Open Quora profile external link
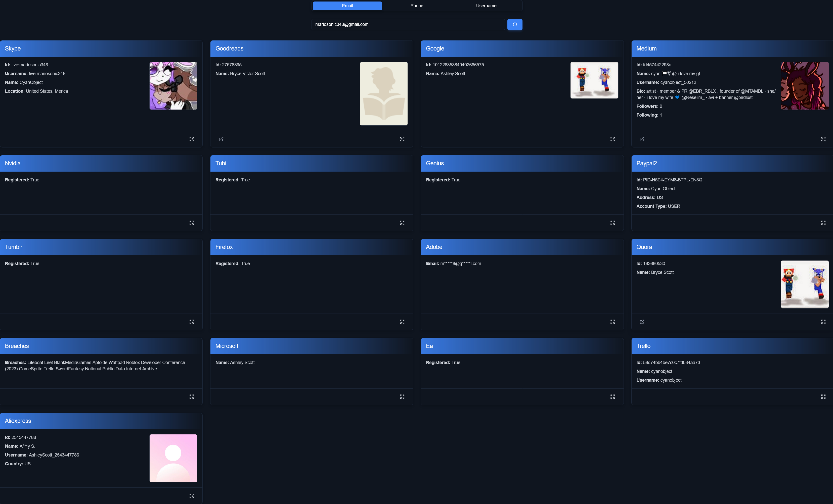The width and height of the screenshot is (833, 504). point(642,322)
